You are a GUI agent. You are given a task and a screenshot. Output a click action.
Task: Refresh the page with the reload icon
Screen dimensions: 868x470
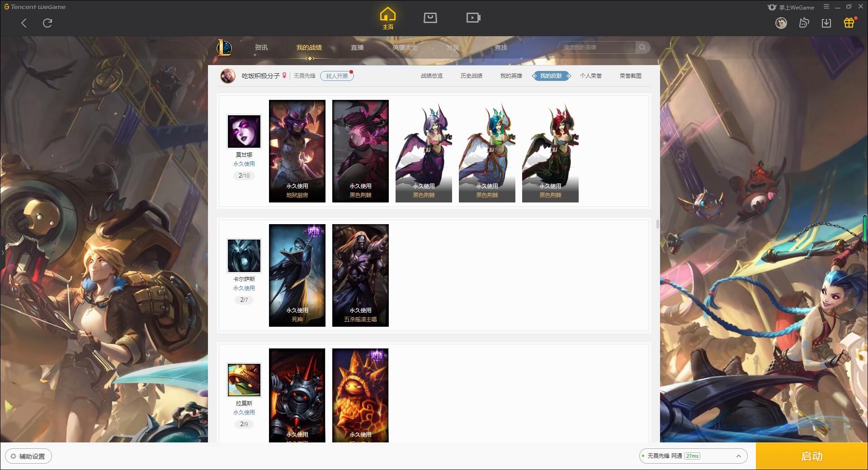click(x=47, y=23)
